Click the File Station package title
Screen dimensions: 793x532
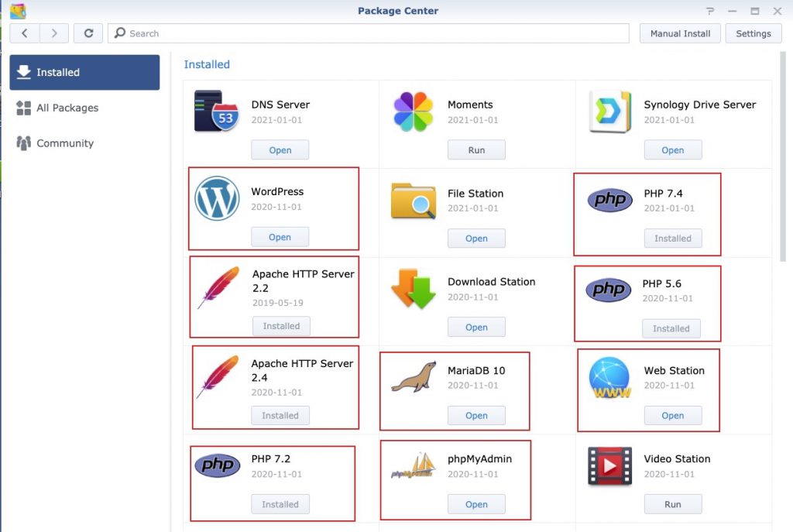click(x=475, y=194)
